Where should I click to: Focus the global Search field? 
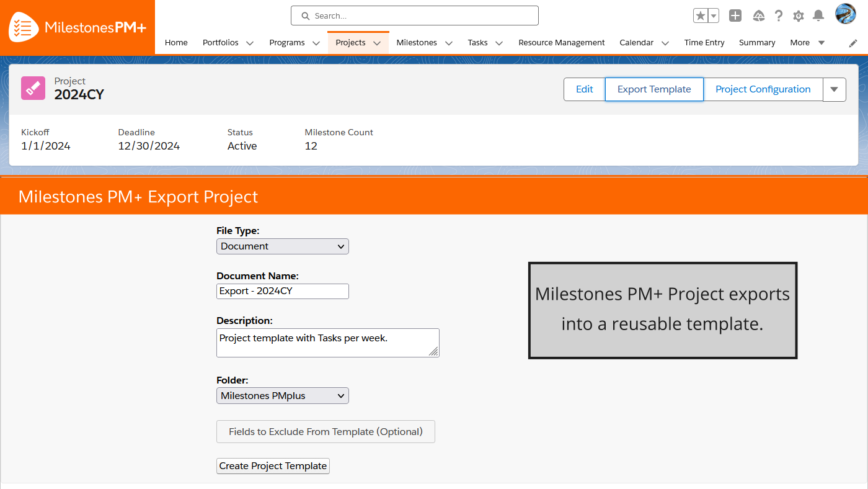click(x=414, y=16)
